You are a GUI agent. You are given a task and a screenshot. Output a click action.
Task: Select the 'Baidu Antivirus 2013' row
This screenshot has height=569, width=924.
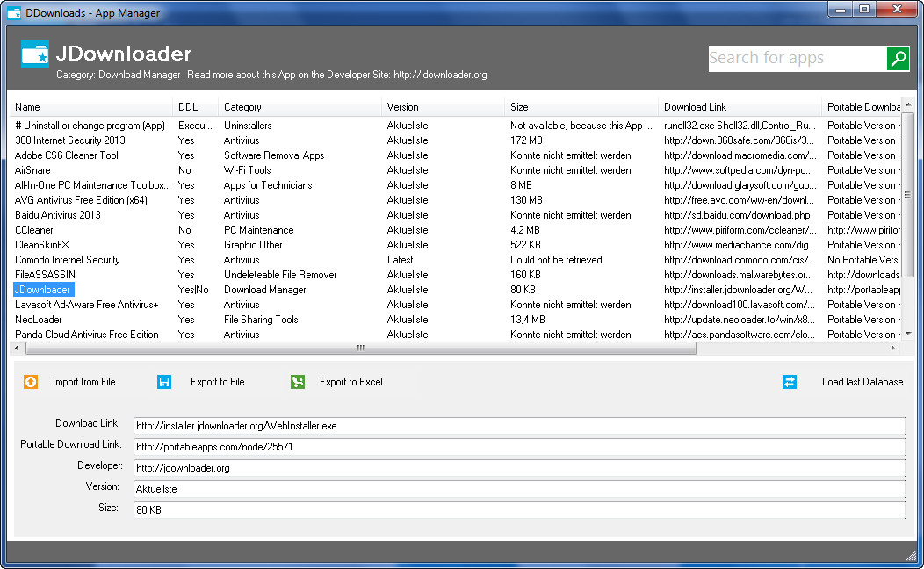[x=456, y=215]
